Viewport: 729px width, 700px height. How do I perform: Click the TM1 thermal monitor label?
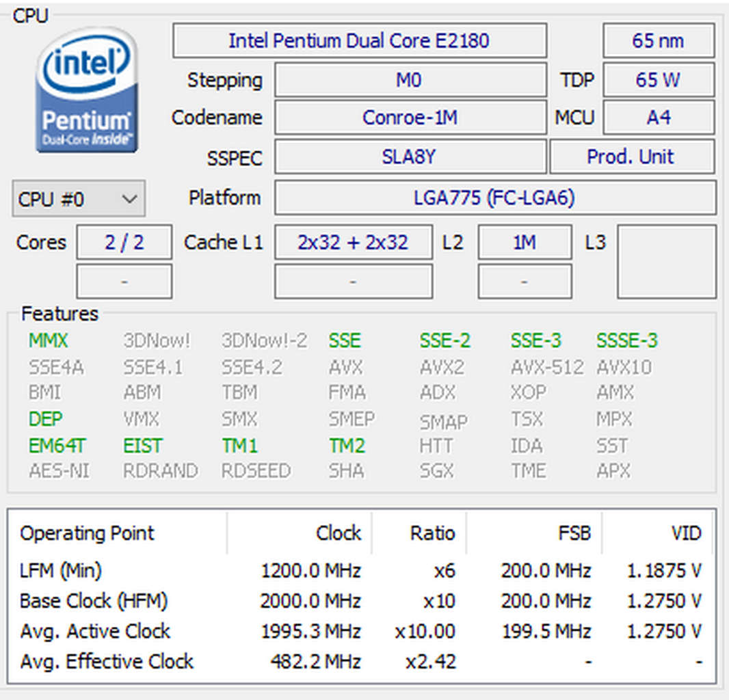[238, 445]
